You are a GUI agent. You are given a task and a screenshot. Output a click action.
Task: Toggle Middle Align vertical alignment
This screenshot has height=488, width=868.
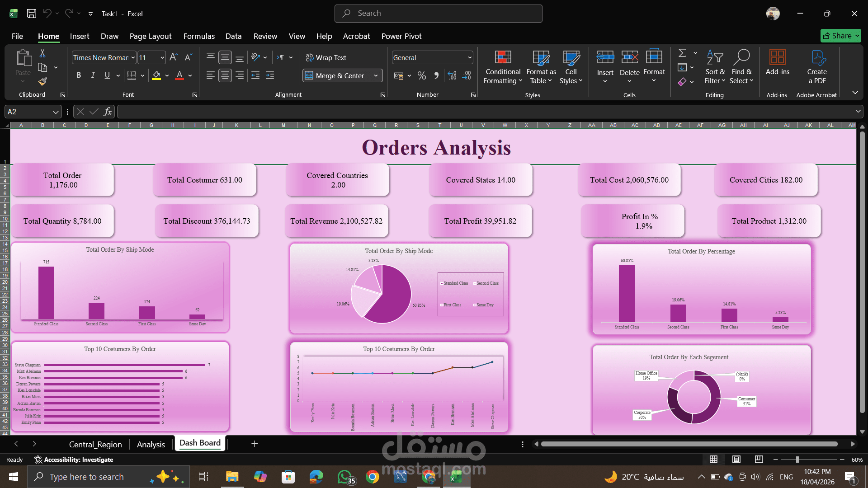click(225, 57)
